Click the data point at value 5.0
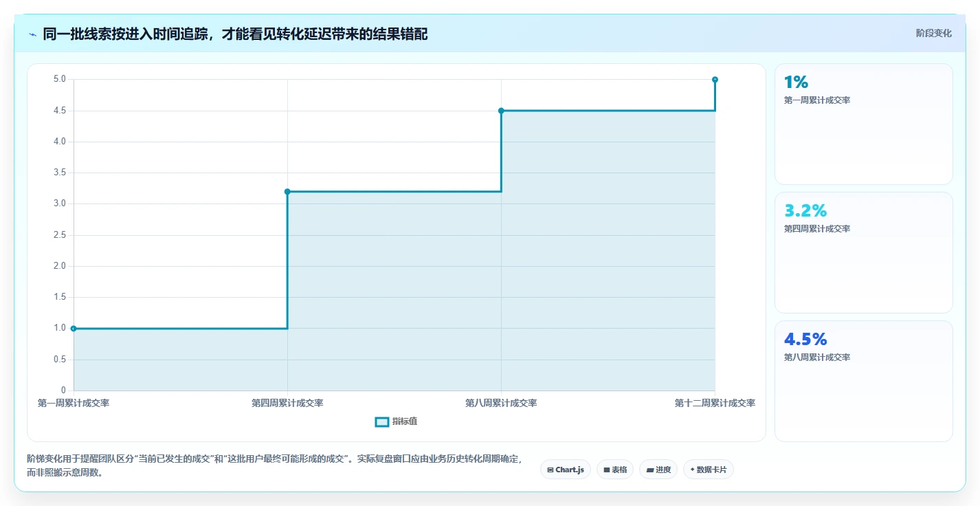Viewport: 980px width, 506px height. pos(715,80)
